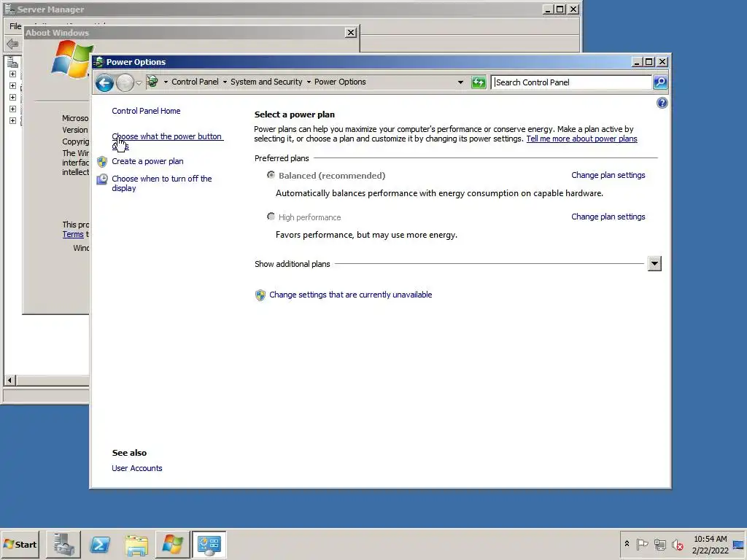The height and width of the screenshot is (560, 747).
Task: Click Server Manager title bar icon
Action: pos(9,9)
